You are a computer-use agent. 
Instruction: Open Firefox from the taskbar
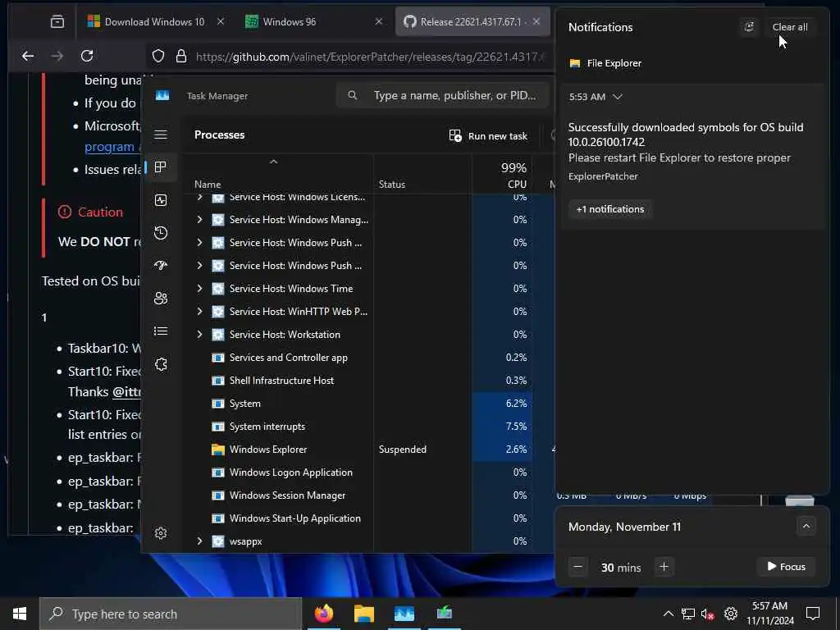pyautogui.click(x=324, y=614)
